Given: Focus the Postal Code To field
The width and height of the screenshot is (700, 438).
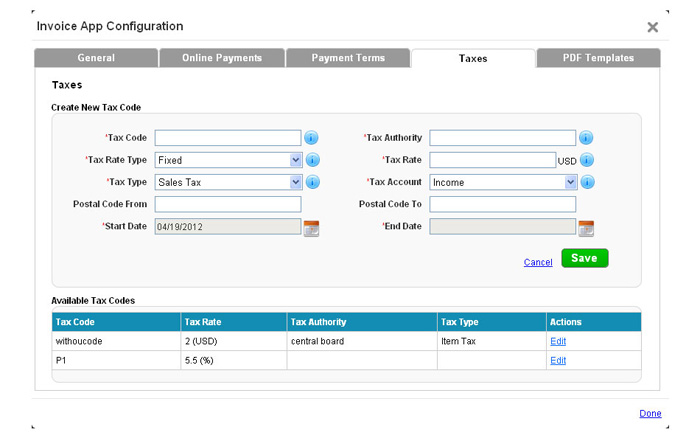Looking at the screenshot, I should tap(502, 204).
